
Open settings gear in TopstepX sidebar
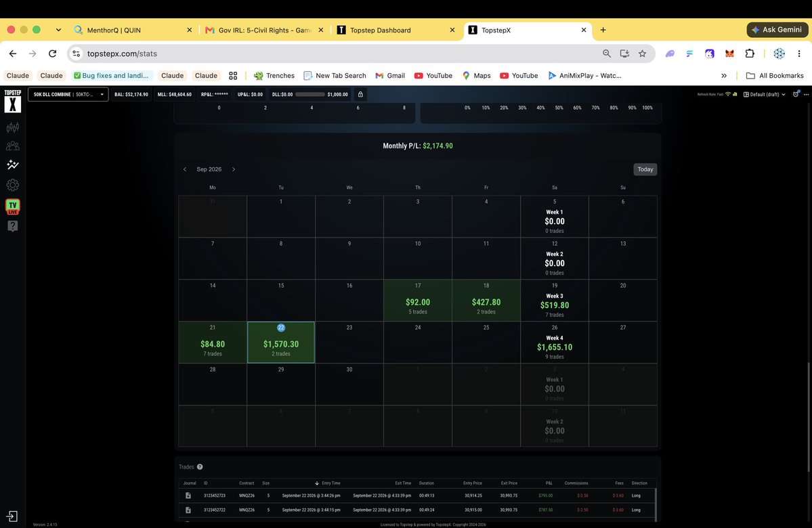[x=12, y=185]
